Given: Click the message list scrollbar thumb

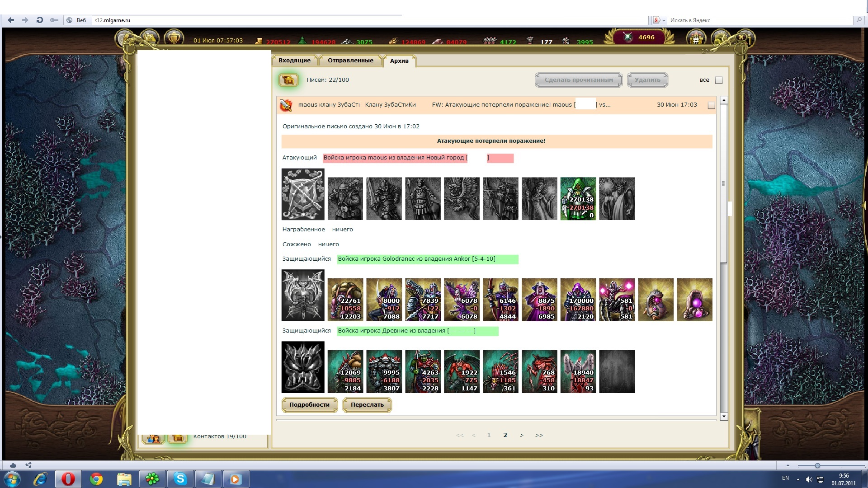Looking at the screenshot, I should (723, 183).
